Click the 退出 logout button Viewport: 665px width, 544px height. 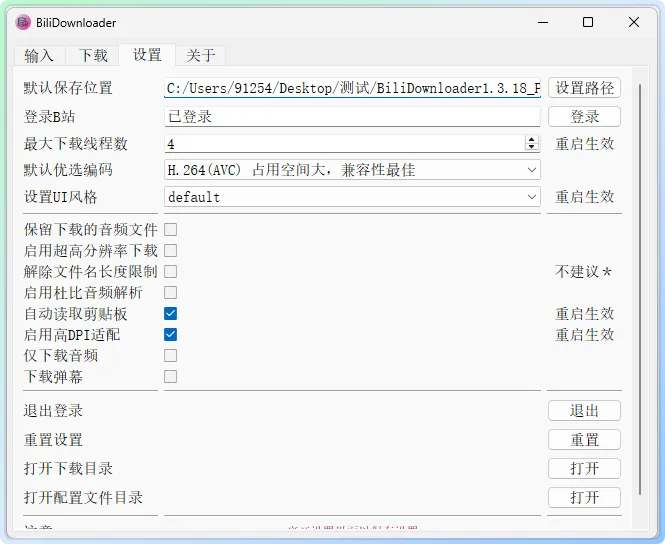[584, 410]
